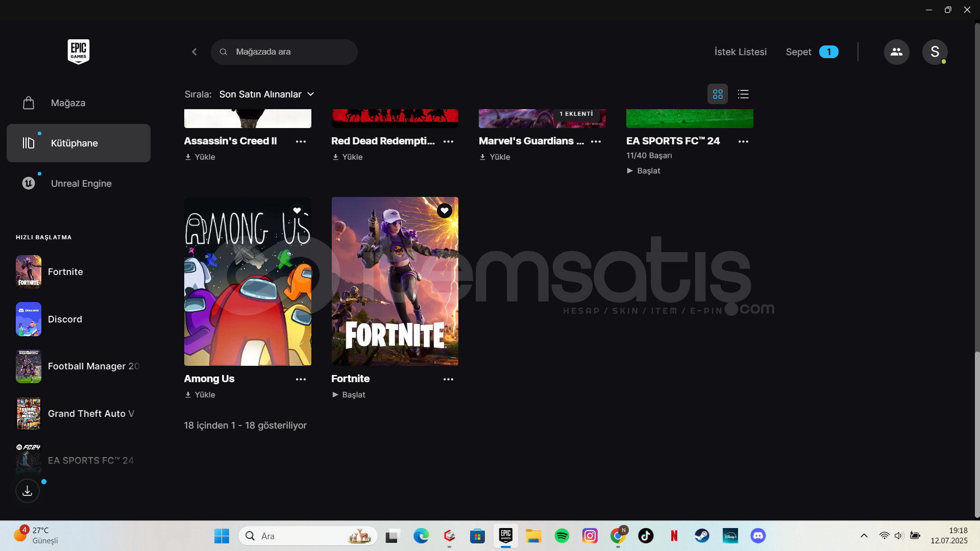
Task: Click the vertical scrollbar of the library
Action: pos(977,434)
